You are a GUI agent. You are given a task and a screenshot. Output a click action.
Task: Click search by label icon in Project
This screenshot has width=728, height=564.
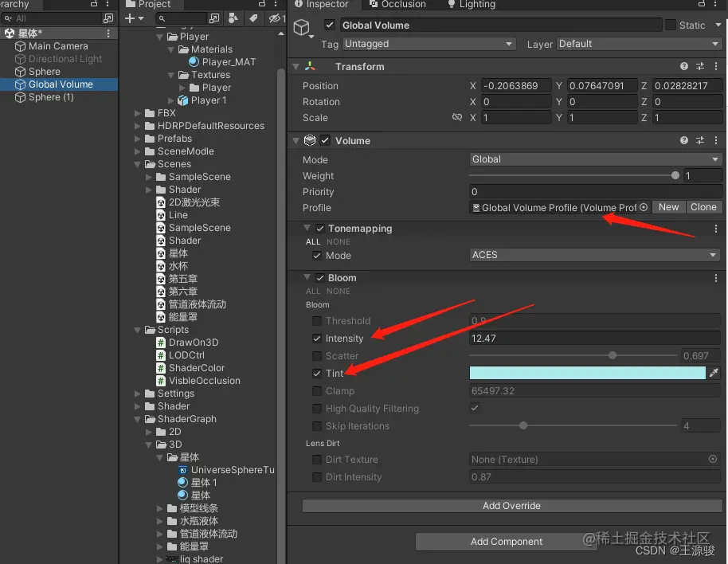tap(253, 18)
